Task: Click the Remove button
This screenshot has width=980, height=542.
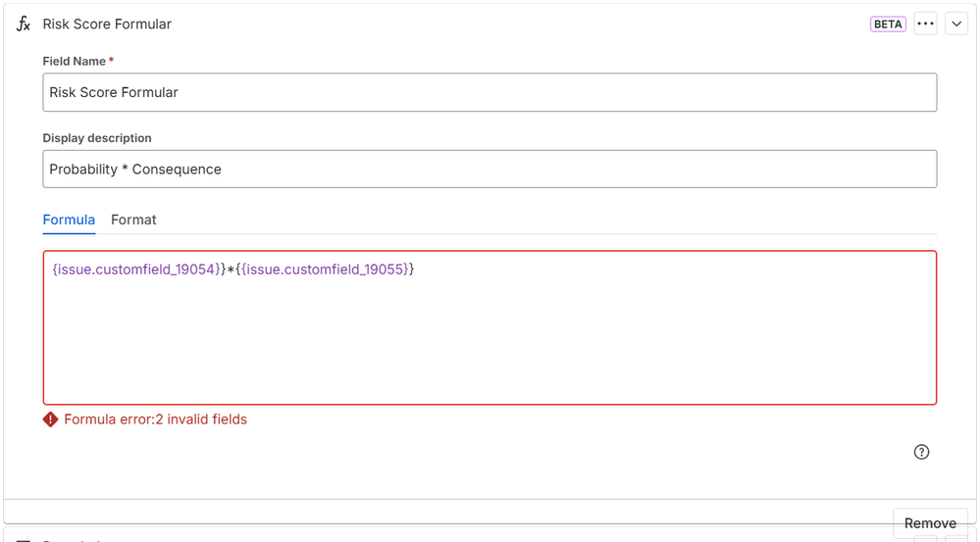Action: point(930,523)
